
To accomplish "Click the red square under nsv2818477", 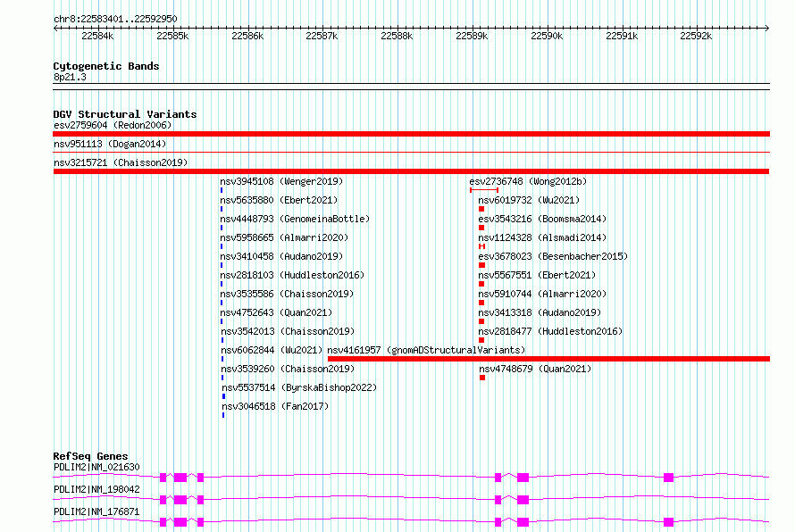I will tap(481, 340).
